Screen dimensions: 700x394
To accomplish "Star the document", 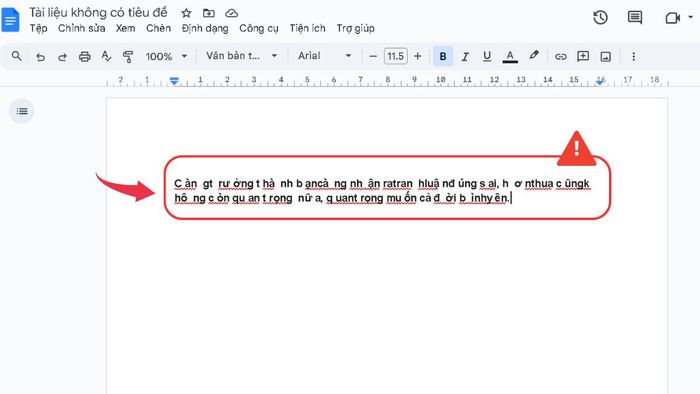I will (x=186, y=13).
